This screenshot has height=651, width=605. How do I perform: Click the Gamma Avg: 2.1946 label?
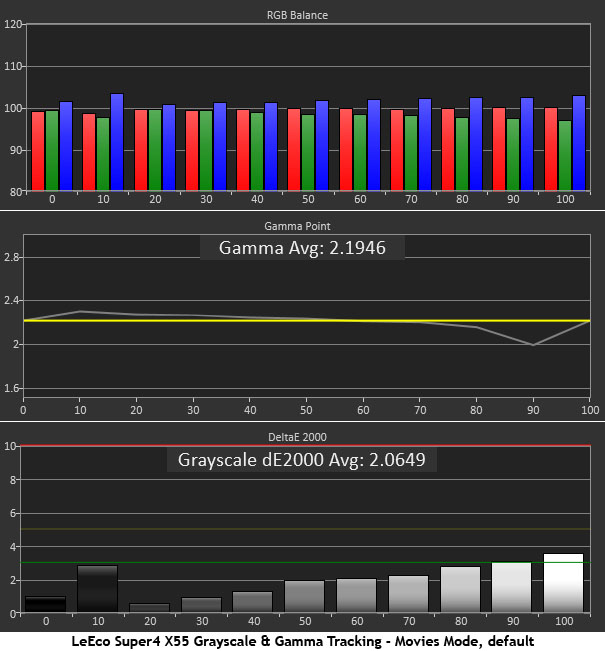pyautogui.click(x=302, y=247)
